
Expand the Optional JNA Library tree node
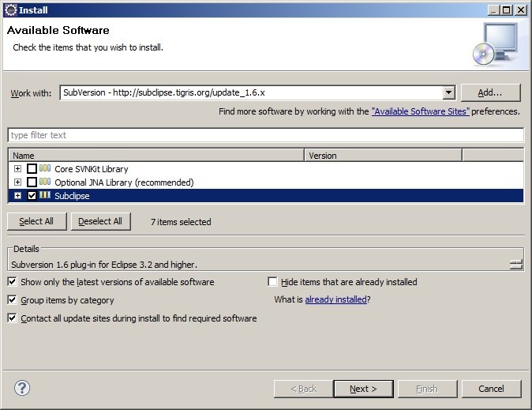17,182
